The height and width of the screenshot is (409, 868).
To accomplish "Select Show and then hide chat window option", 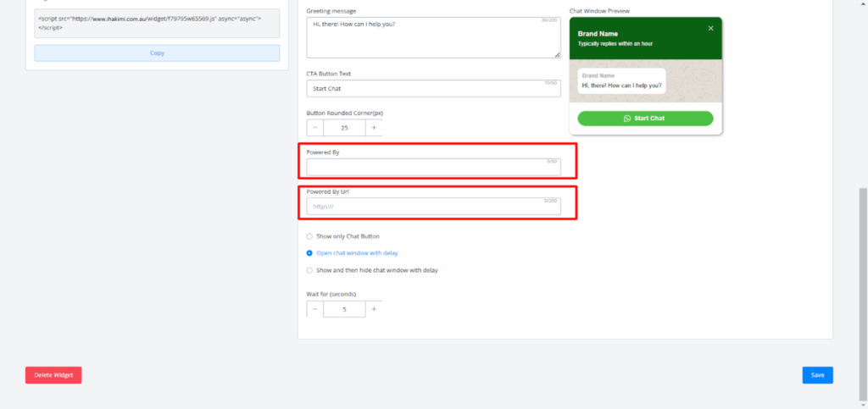I will pos(309,270).
